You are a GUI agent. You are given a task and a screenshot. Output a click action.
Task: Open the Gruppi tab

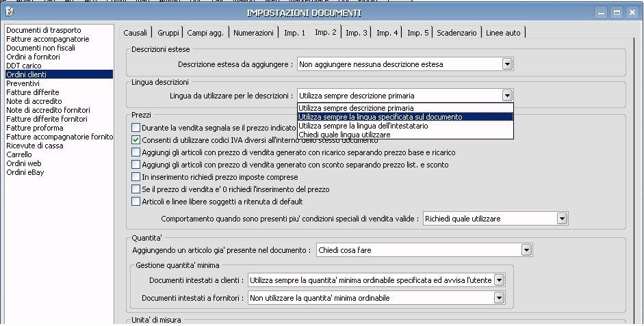pyautogui.click(x=168, y=32)
